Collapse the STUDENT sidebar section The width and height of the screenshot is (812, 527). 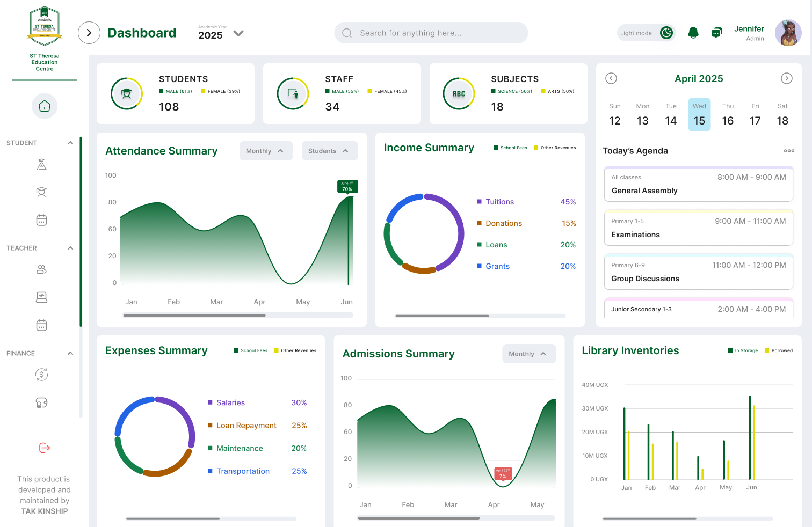coord(70,143)
